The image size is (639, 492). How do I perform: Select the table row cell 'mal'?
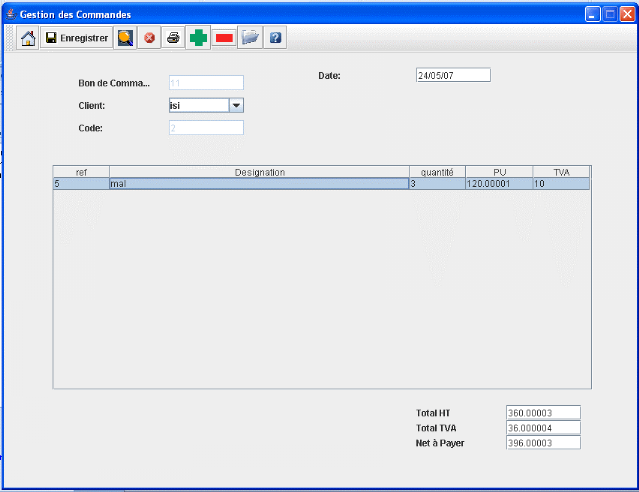tap(259, 184)
